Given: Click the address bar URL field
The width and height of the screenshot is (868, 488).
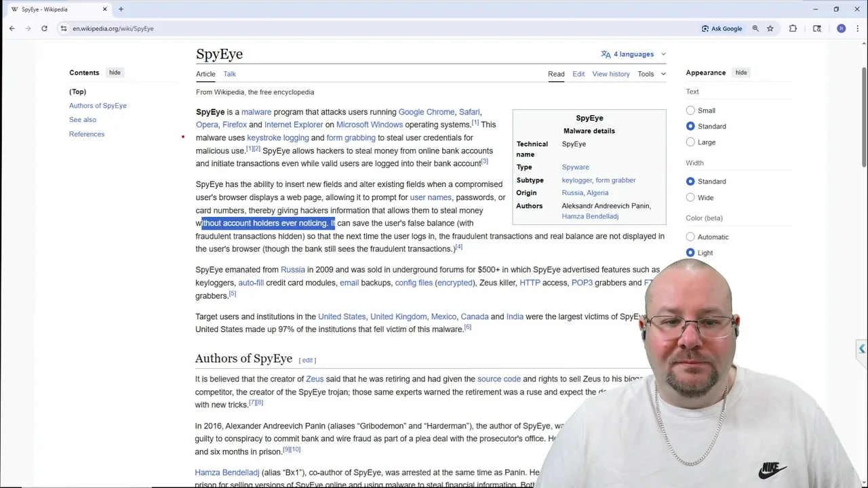Looking at the screenshot, I should (380, 28).
